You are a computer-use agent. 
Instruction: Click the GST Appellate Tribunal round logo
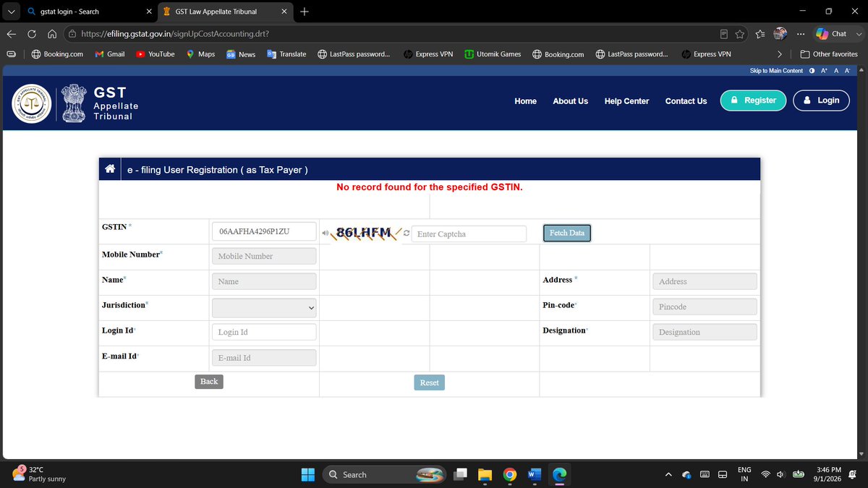[32, 103]
